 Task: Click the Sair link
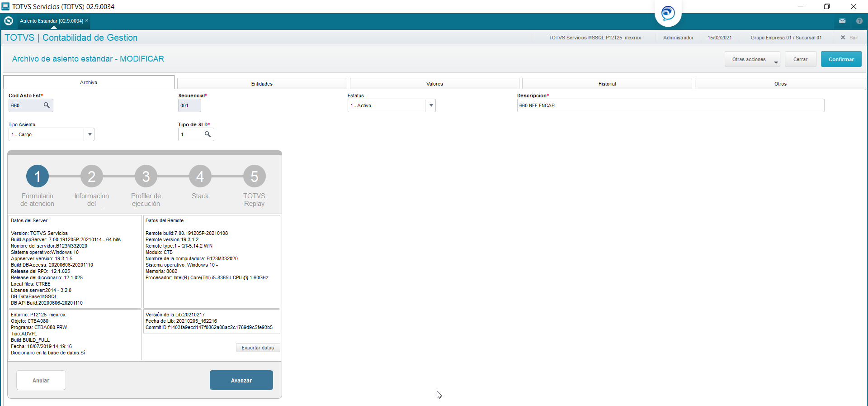click(x=854, y=38)
